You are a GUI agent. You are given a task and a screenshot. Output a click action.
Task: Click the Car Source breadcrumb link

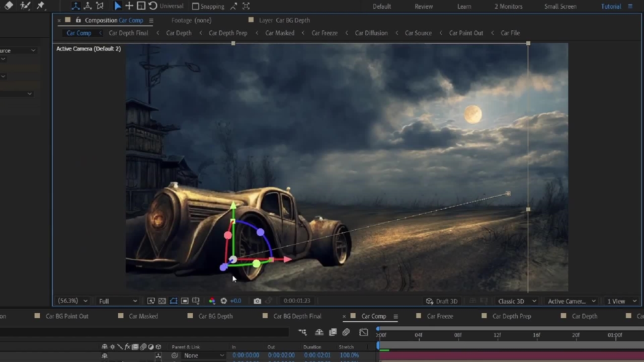[x=418, y=33]
